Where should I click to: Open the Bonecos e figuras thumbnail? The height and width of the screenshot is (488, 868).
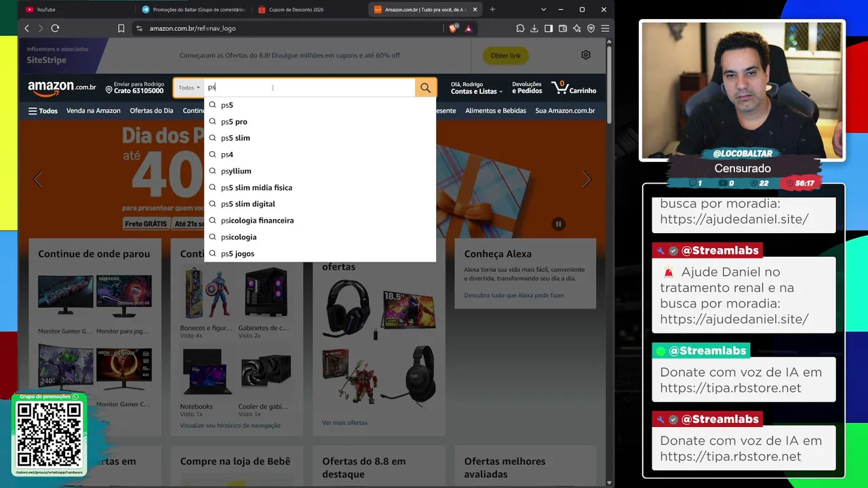206,294
